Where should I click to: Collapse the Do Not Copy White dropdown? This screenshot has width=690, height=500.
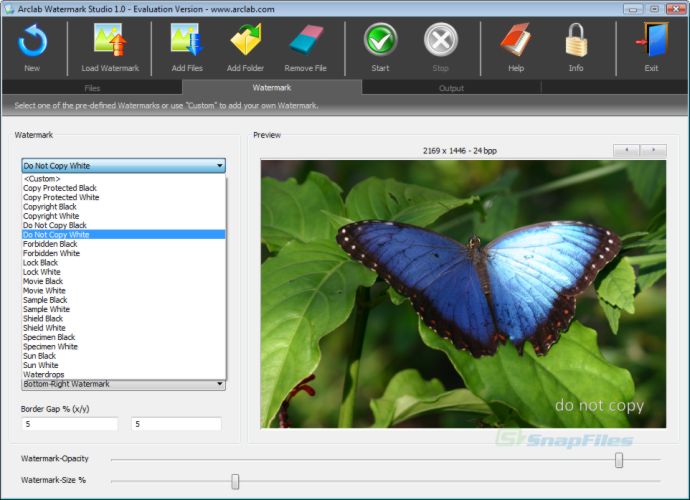(x=220, y=166)
